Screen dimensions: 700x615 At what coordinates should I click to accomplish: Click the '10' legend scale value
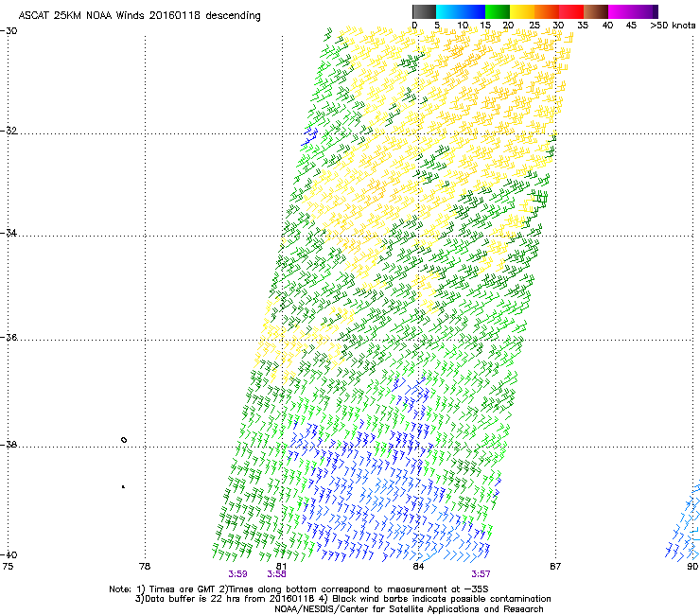463,26
